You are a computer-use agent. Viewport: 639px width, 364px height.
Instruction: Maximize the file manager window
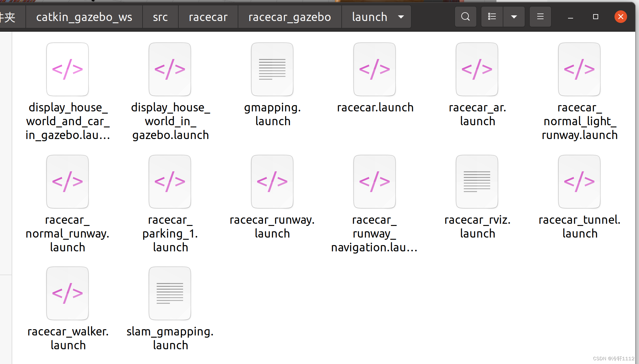595,17
